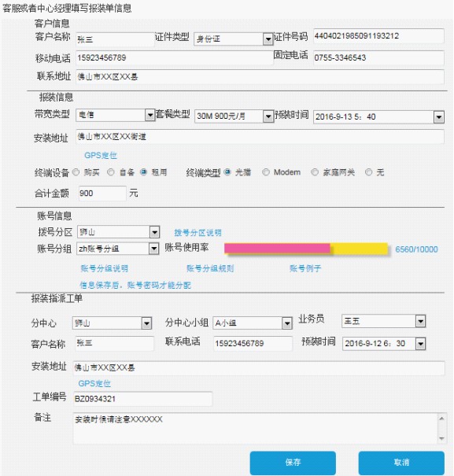Expand the 拨号分区 dropdown showing 狮山

click(x=118, y=232)
